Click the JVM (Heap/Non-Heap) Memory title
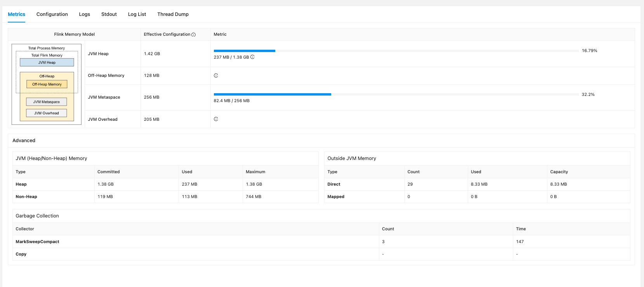 coord(51,158)
